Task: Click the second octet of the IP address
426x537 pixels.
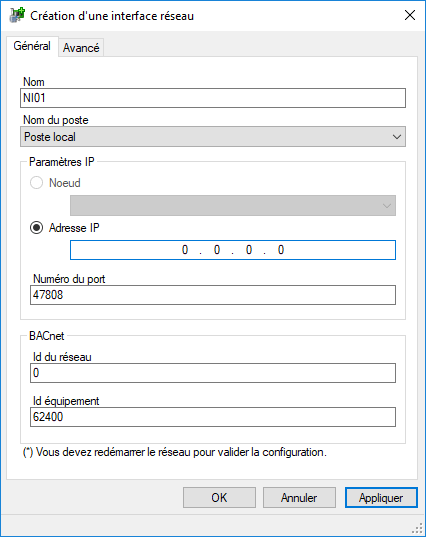Action: click(x=217, y=250)
